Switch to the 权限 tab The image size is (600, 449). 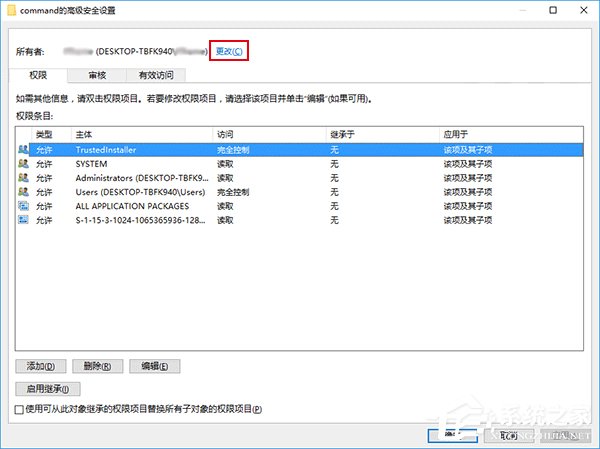38,75
